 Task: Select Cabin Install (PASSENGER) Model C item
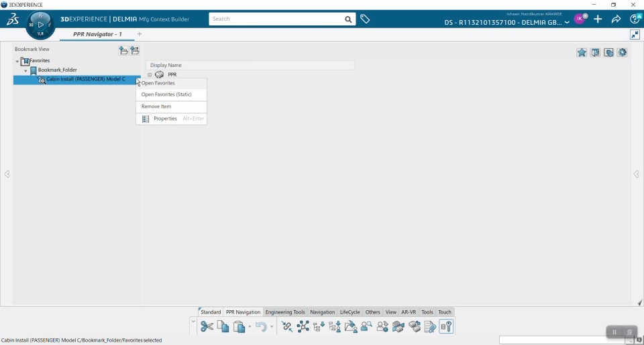pyautogui.click(x=85, y=79)
